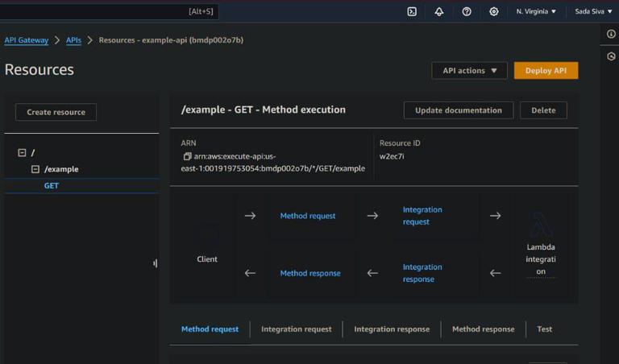This screenshot has width=619, height=364.
Task: Collapse the resources side panel handle
Action: point(155,263)
